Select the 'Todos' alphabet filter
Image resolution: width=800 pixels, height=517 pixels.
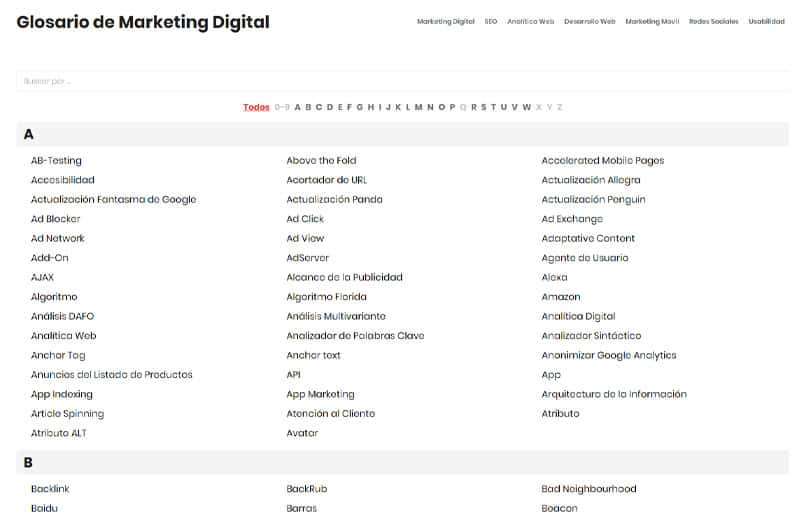256,107
